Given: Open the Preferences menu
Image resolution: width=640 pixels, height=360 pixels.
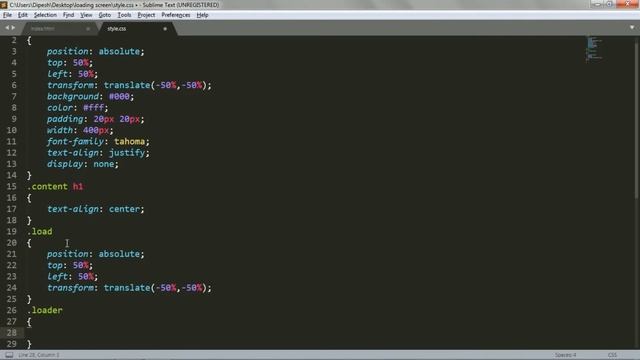Looking at the screenshot, I should pos(176,15).
